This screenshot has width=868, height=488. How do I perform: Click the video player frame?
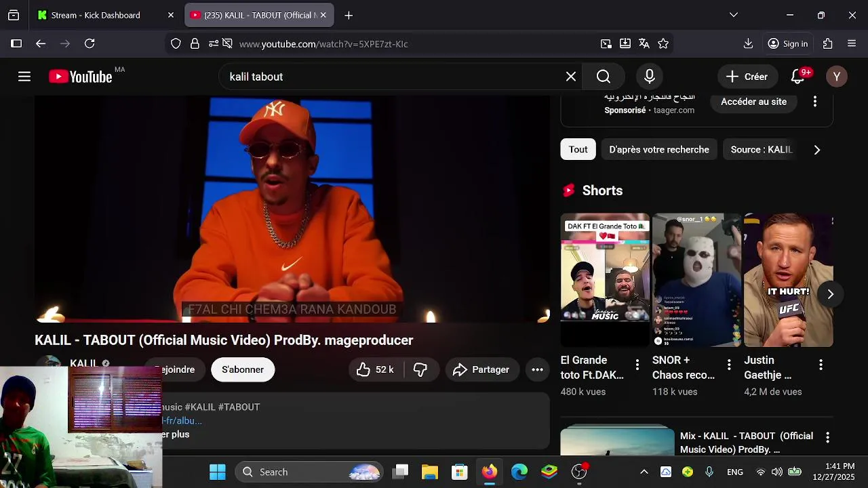[292, 210]
